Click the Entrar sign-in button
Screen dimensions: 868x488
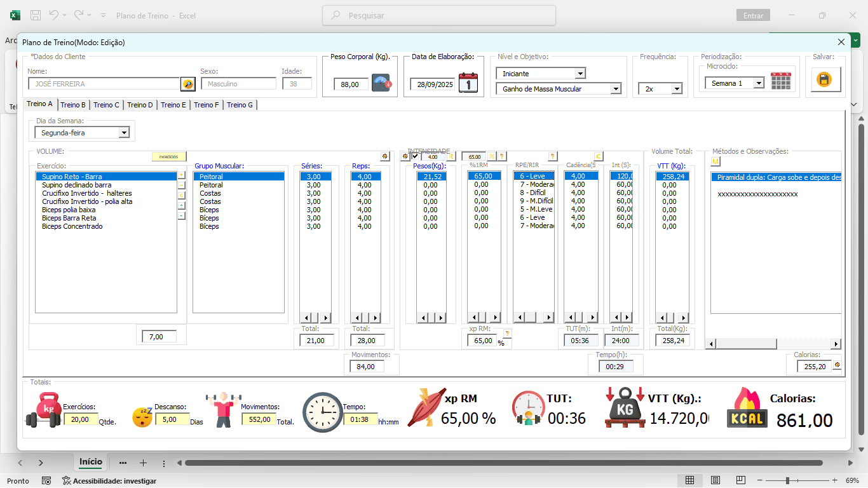[753, 15]
